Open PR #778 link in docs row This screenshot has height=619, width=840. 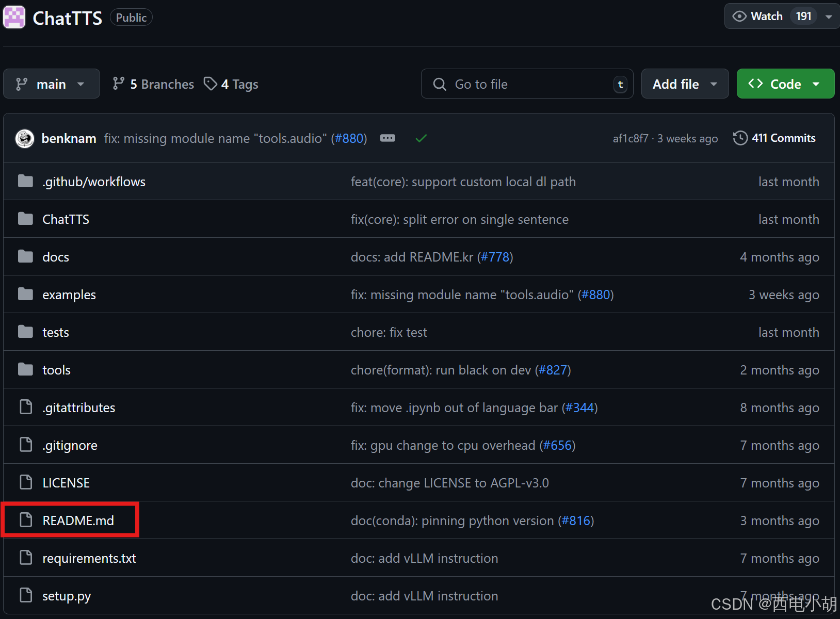[x=495, y=257]
